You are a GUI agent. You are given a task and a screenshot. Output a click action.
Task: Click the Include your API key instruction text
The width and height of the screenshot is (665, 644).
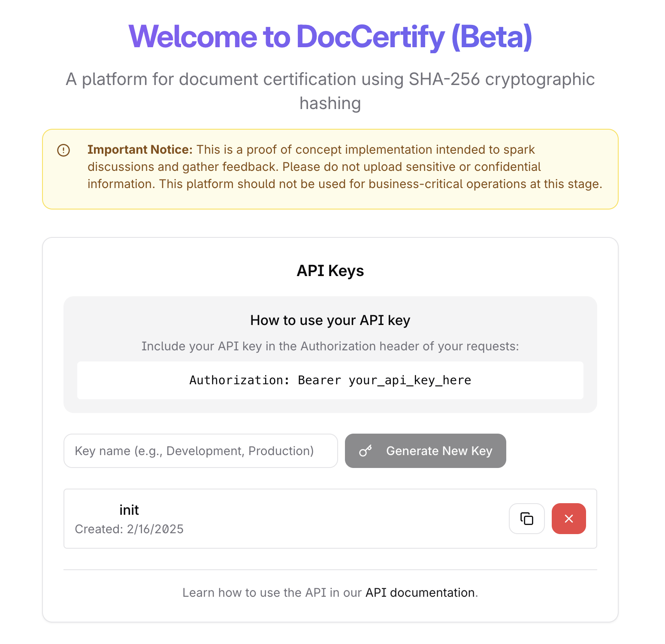point(330,346)
